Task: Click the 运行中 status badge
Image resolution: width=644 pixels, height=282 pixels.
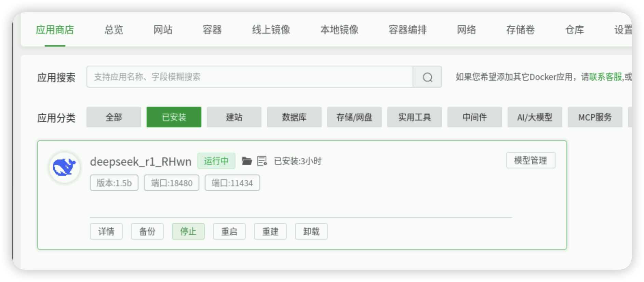Action: point(216,161)
